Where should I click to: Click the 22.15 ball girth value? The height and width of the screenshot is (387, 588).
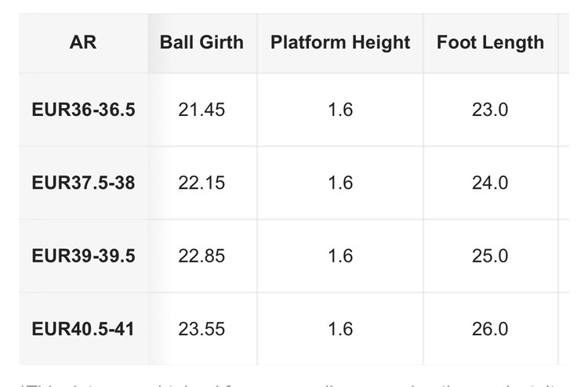tap(201, 183)
